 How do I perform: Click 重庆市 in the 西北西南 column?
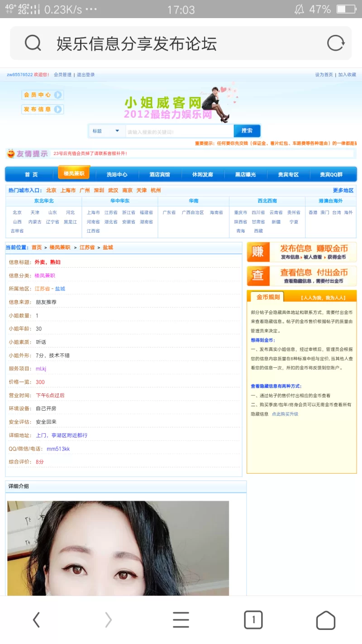[x=241, y=212]
